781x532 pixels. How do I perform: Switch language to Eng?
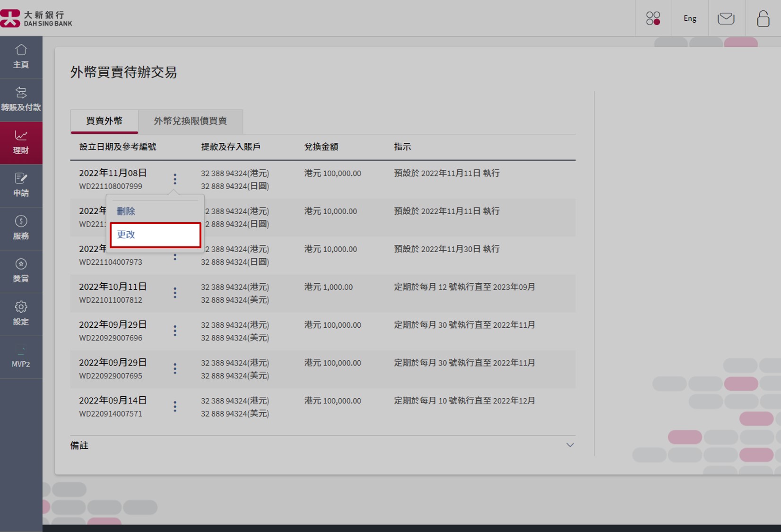tap(690, 18)
